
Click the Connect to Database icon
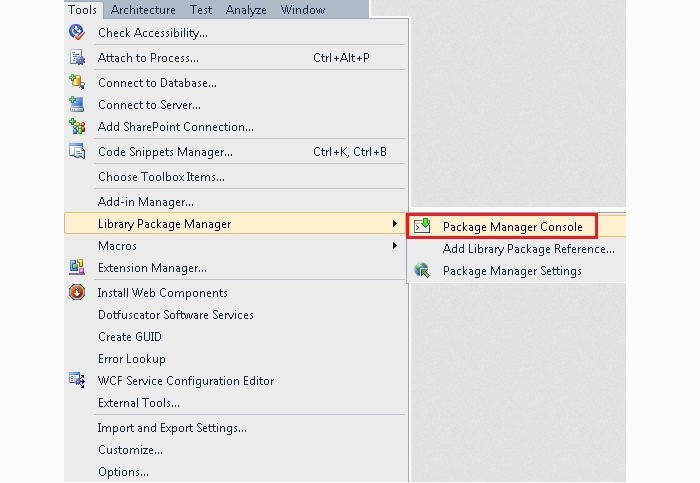point(77,82)
